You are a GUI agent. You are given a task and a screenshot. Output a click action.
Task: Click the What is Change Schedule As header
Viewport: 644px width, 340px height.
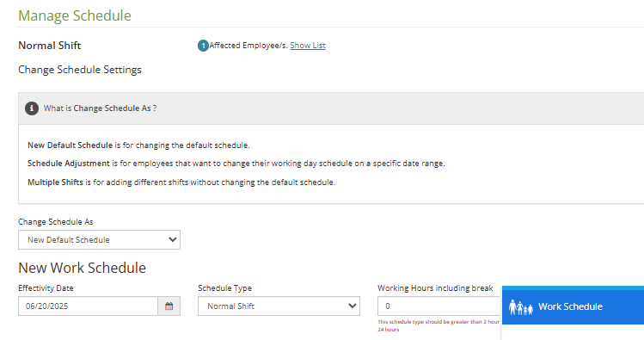100,108
